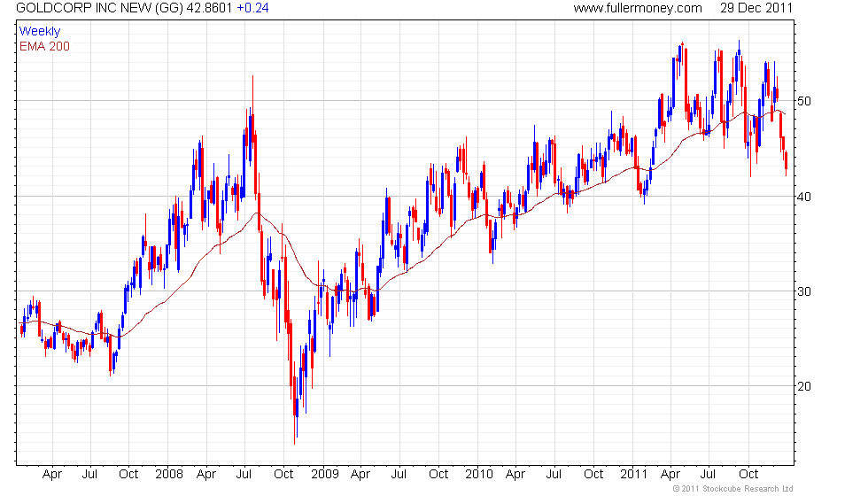The height and width of the screenshot is (496, 868).
Task: Click the 2008 year axis label
Action: [169, 474]
